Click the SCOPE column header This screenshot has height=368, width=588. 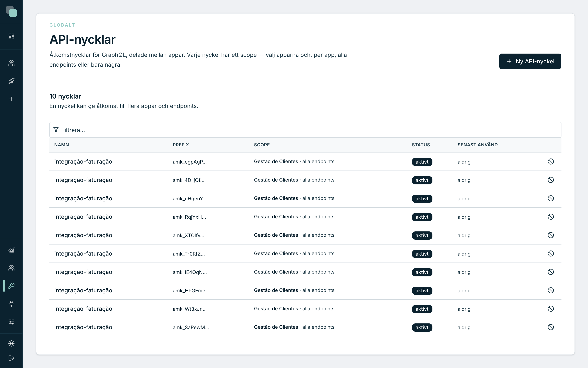[262, 145]
